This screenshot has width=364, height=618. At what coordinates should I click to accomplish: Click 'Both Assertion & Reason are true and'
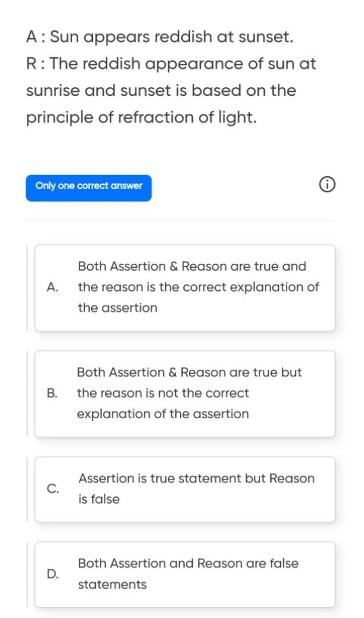192,266
